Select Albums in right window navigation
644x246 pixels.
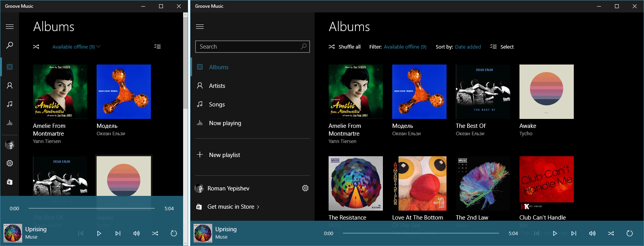coord(253,67)
